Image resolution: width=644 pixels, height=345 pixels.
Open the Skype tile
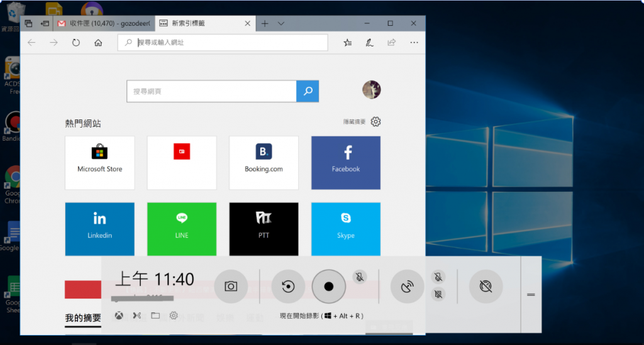(x=346, y=229)
